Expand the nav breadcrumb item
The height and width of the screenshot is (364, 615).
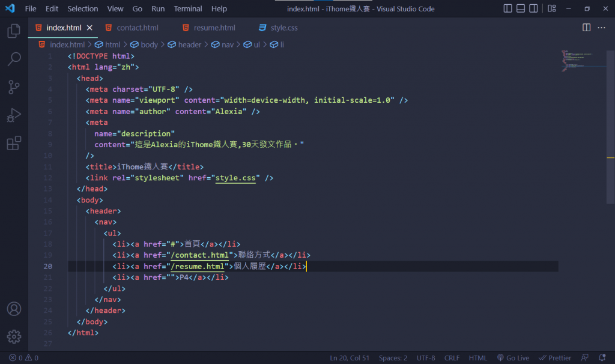click(x=222, y=44)
